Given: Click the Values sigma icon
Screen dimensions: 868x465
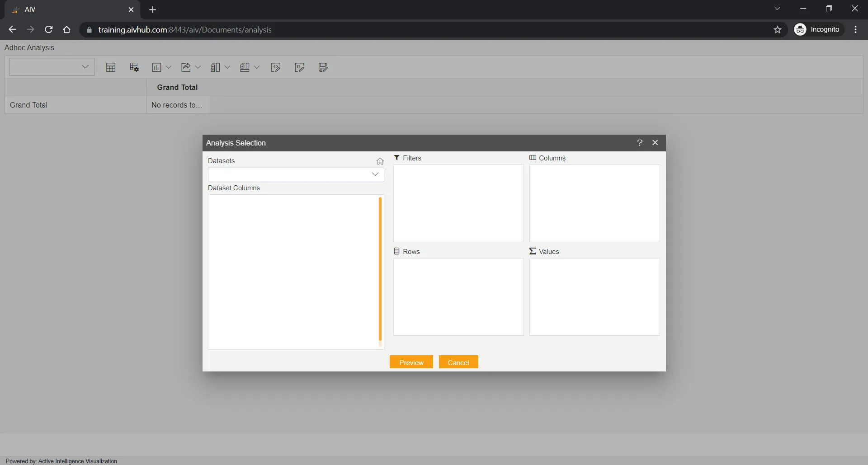Looking at the screenshot, I should pos(533,251).
